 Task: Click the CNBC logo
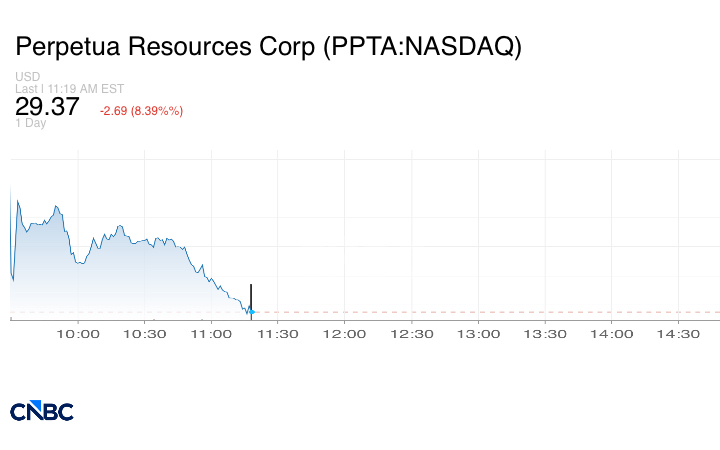pos(42,411)
